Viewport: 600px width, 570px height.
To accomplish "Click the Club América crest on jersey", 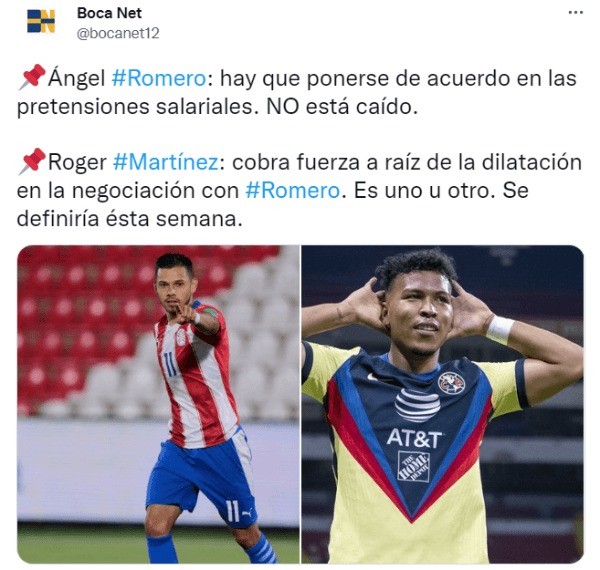I will point(451,383).
